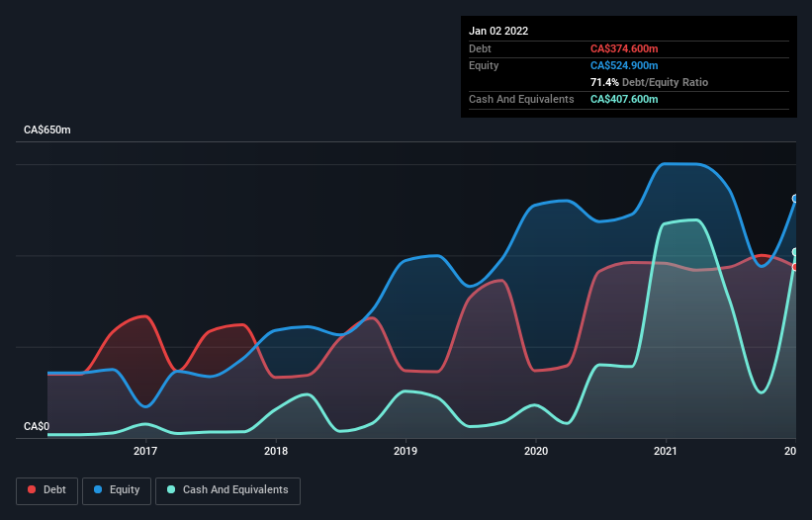The image size is (812, 520).
Task: Click the 71.4% Debt/Equity Ratio text
Action: pyautogui.click(x=649, y=82)
